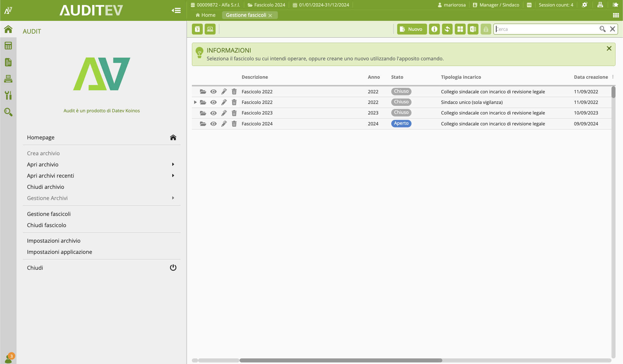
Task: Open the document icon in left rail
Action: pyautogui.click(x=8, y=62)
